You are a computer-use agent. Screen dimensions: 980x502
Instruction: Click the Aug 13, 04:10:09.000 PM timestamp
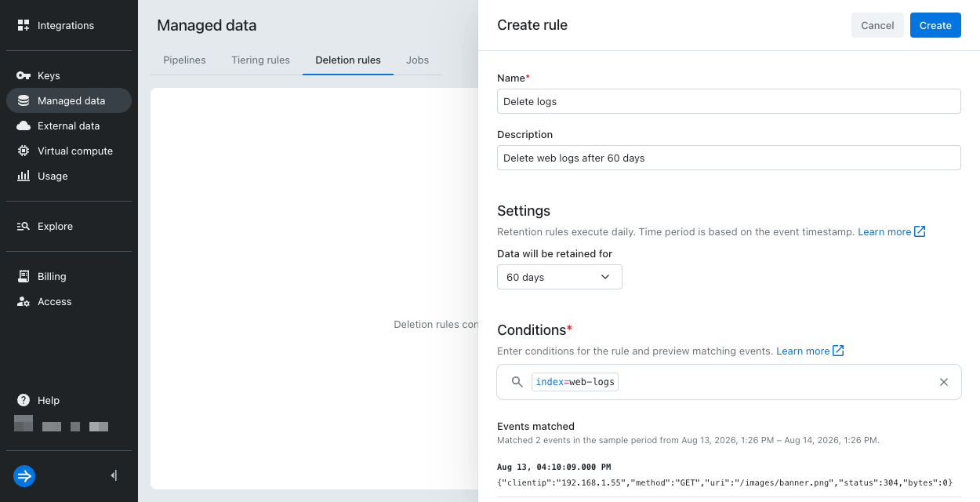click(x=554, y=467)
